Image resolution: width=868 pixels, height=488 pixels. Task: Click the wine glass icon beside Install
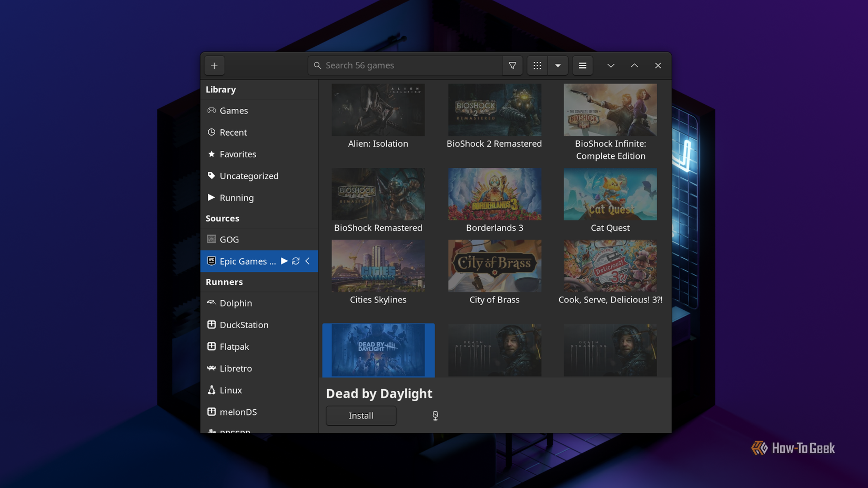pos(435,415)
